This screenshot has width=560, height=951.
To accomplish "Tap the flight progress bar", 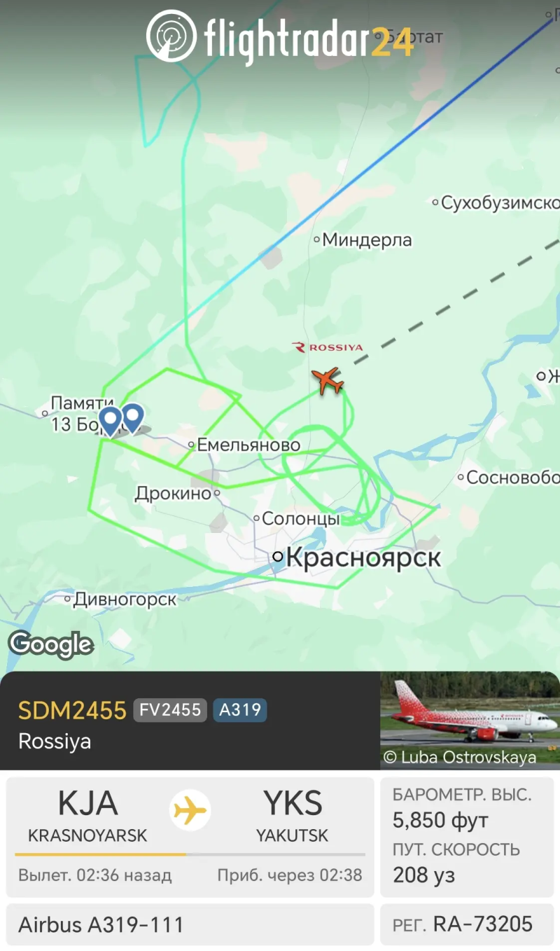I will click(190, 854).
